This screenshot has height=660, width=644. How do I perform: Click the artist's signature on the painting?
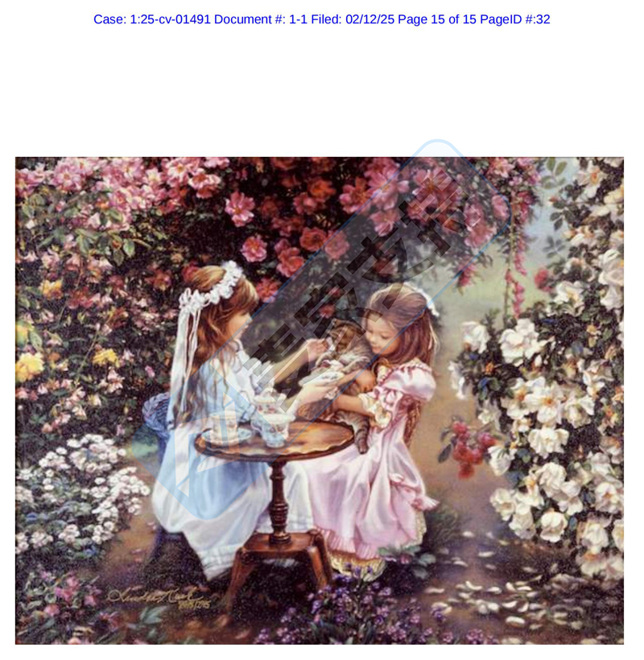click(x=159, y=598)
